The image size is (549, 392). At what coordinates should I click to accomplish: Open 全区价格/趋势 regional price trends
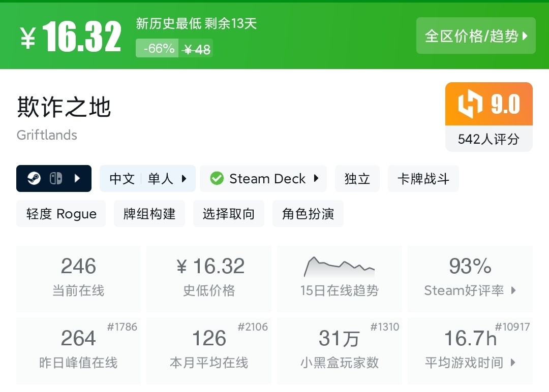point(476,36)
